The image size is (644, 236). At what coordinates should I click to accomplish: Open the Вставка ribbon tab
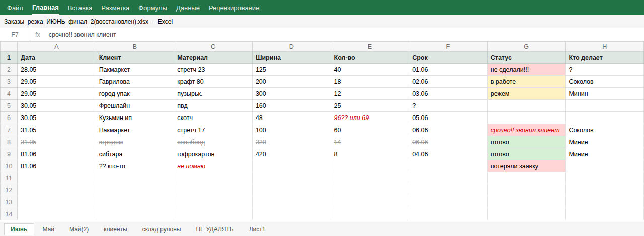pos(80,8)
